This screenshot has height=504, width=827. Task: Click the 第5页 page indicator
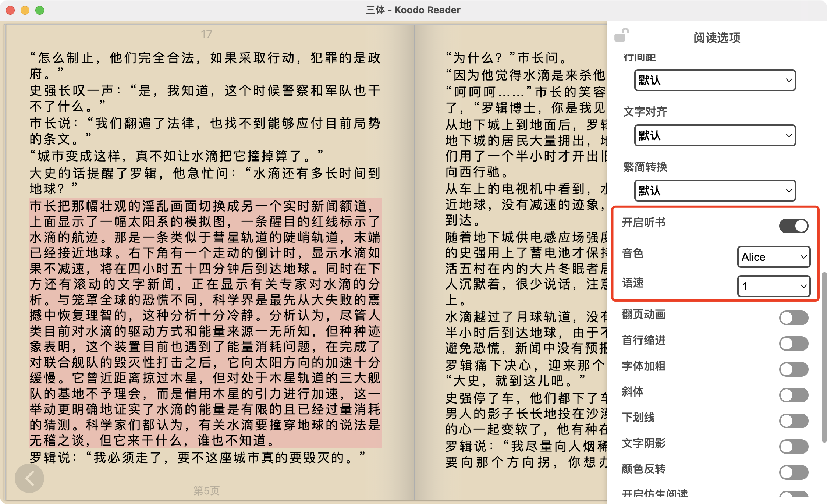[x=206, y=490]
